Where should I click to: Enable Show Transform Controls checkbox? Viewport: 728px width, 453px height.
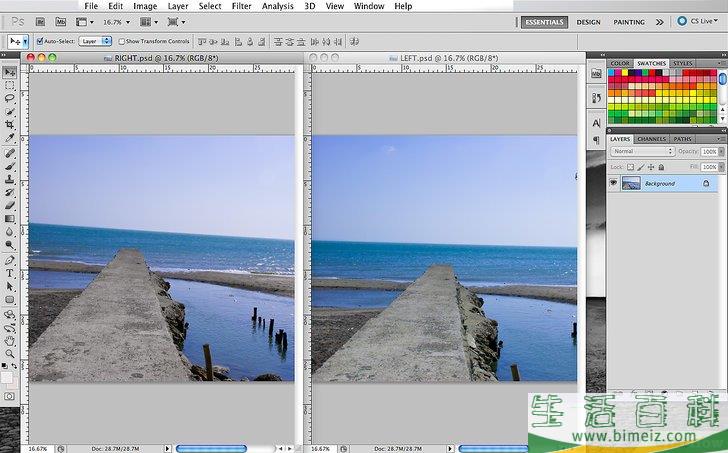121,41
